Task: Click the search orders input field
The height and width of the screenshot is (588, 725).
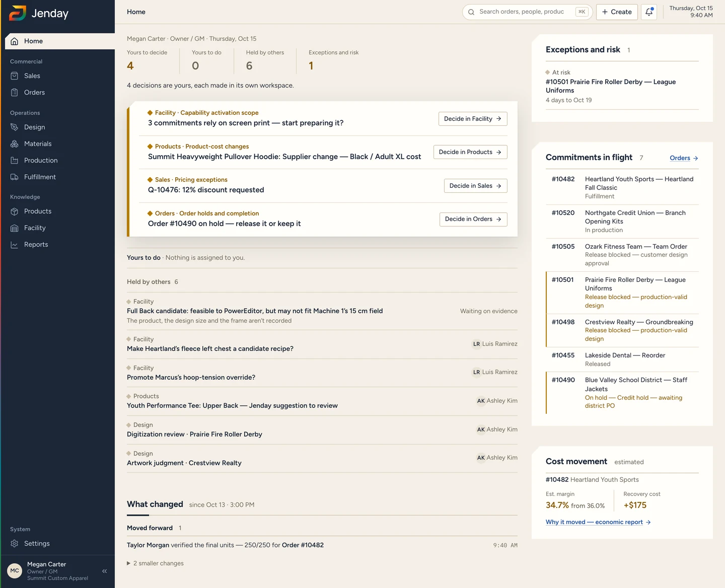Action: 527,12
